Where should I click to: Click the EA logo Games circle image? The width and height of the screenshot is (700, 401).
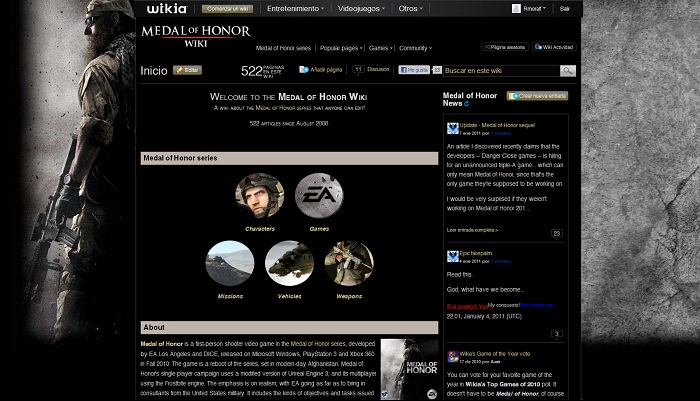coord(319,196)
